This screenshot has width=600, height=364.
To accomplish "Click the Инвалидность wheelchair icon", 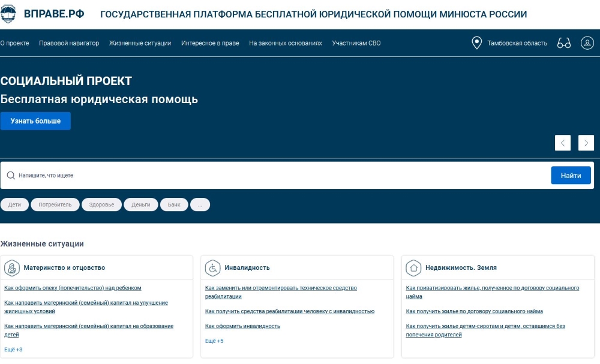I will pyautogui.click(x=213, y=267).
